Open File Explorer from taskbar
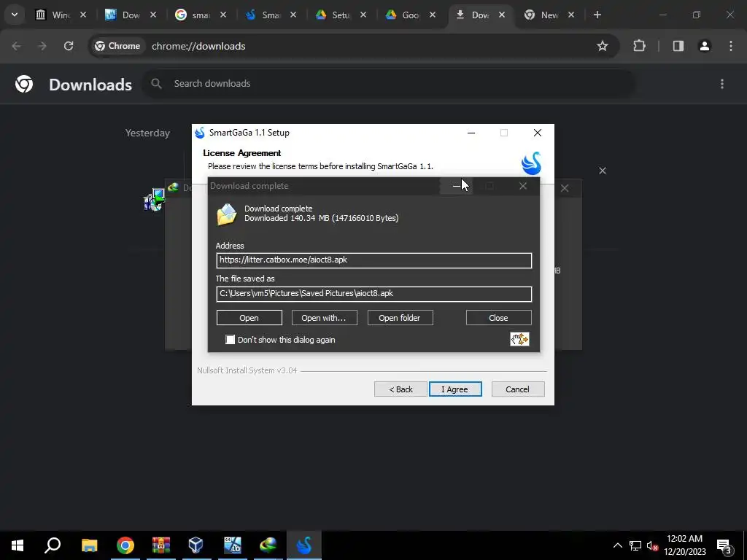747x560 pixels. [89, 545]
